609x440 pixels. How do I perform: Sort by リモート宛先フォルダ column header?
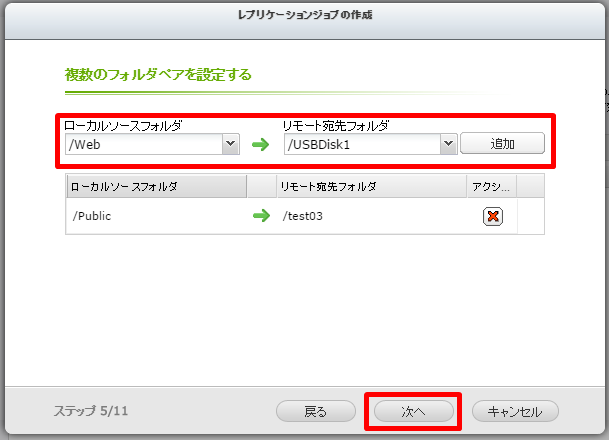(x=372, y=186)
